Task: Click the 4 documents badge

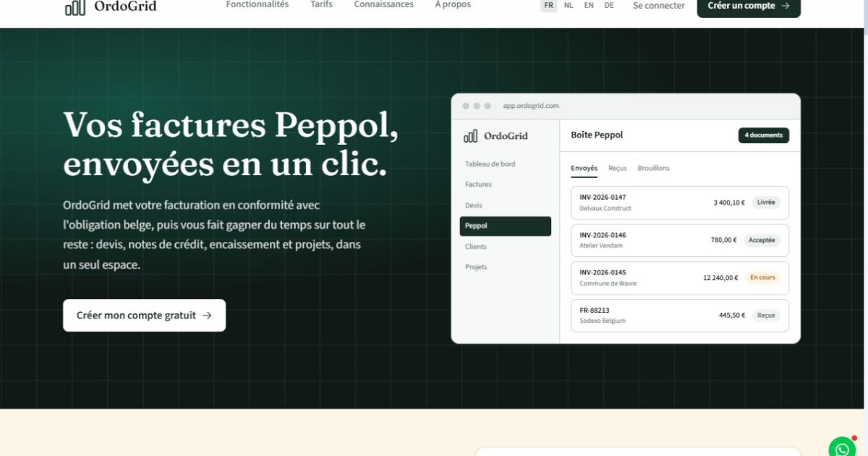Action: [x=764, y=135]
